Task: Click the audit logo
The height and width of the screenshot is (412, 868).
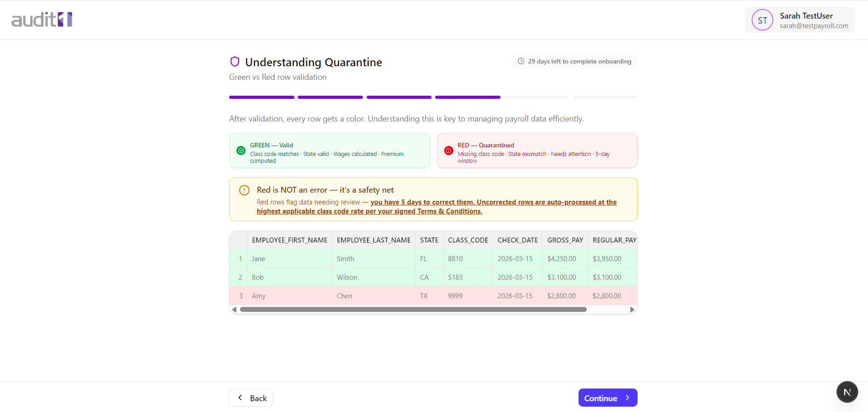Action: pos(41,19)
